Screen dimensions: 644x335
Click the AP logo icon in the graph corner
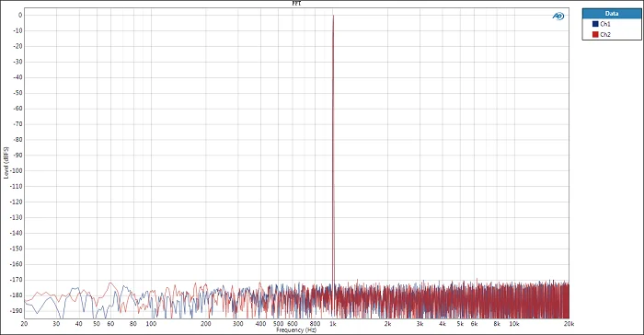(x=558, y=16)
